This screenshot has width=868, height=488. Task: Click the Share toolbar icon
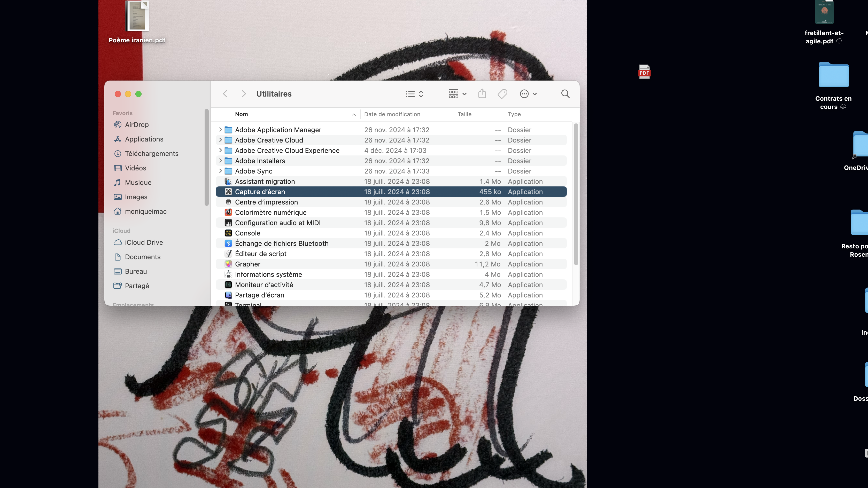482,94
